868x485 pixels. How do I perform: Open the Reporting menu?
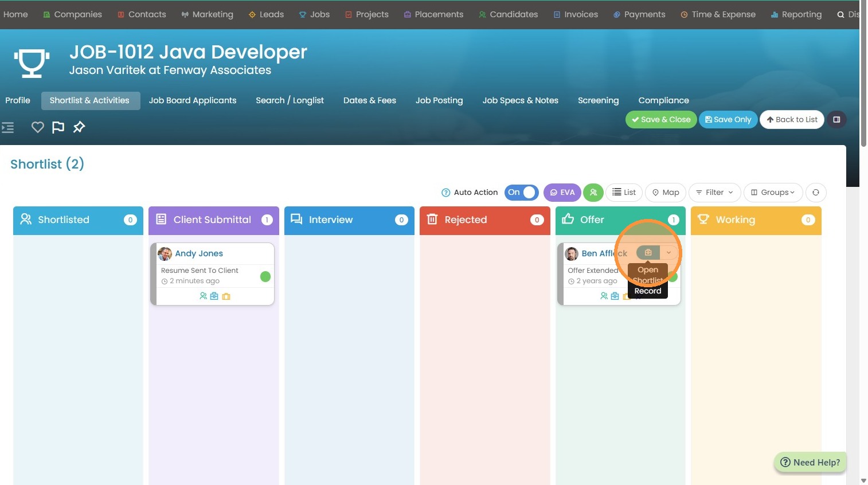[x=796, y=14]
